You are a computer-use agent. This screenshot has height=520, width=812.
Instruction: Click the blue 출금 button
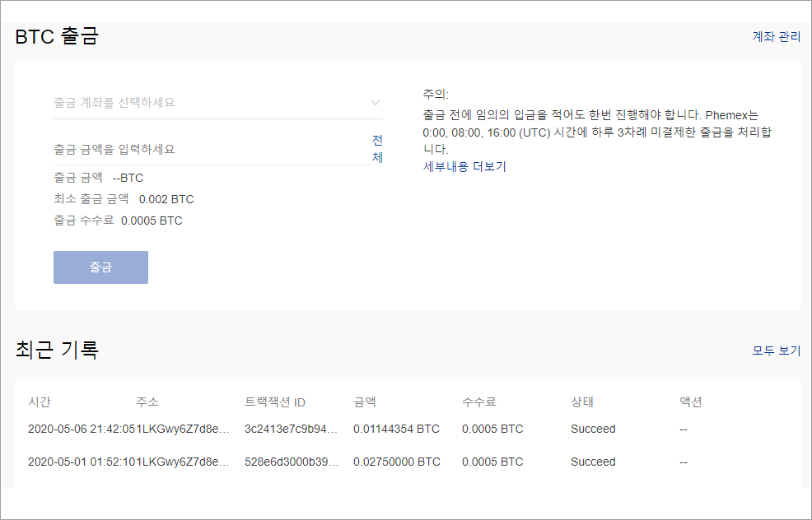tap(100, 267)
